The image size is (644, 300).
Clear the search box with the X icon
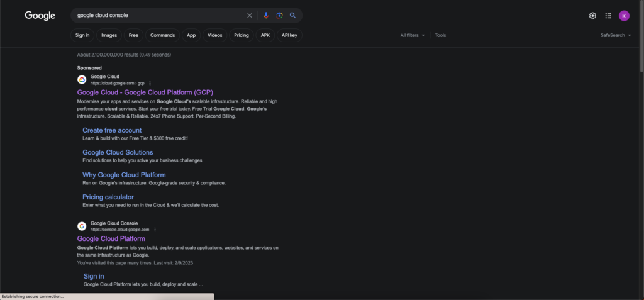(x=249, y=16)
